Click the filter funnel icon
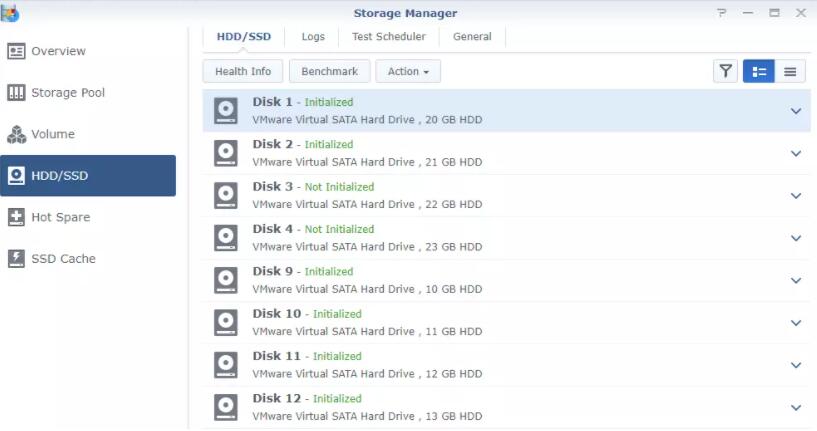 tap(726, 71)
